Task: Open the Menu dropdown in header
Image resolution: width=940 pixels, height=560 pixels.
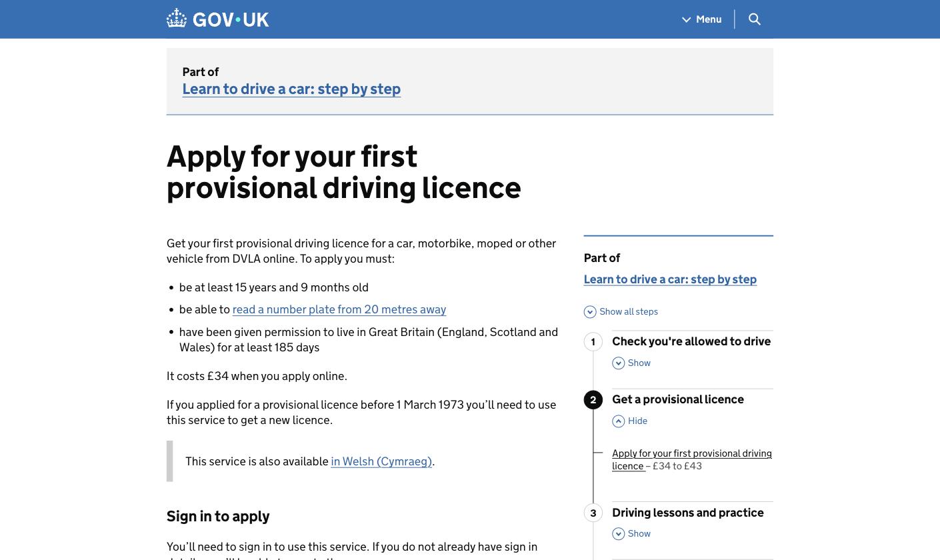Action: coord(701,19)
